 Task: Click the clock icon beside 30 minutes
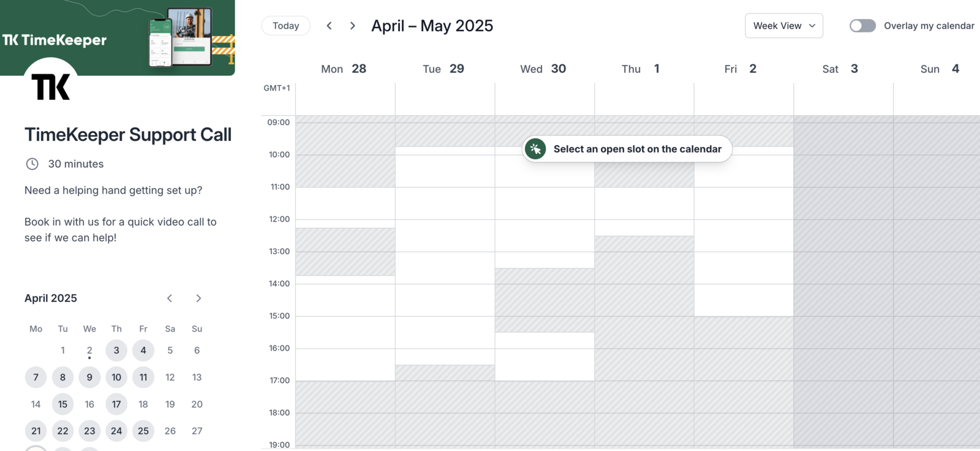pos(32,164)
